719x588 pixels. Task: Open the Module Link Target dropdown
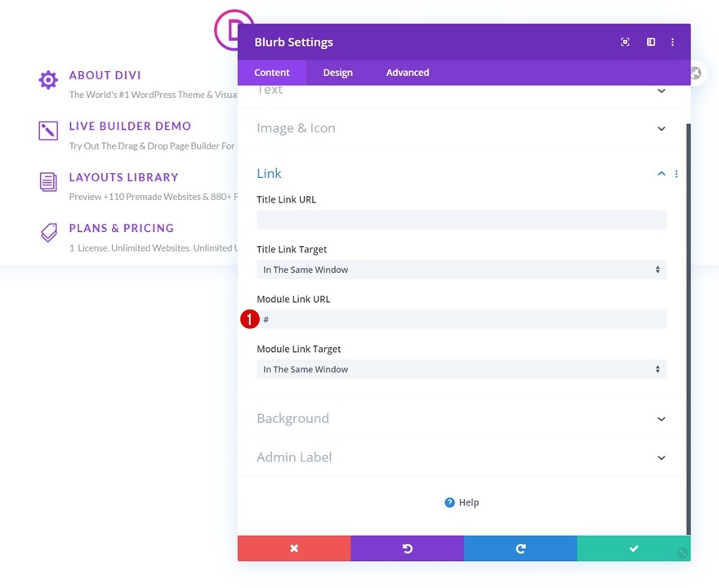point(462,369)
